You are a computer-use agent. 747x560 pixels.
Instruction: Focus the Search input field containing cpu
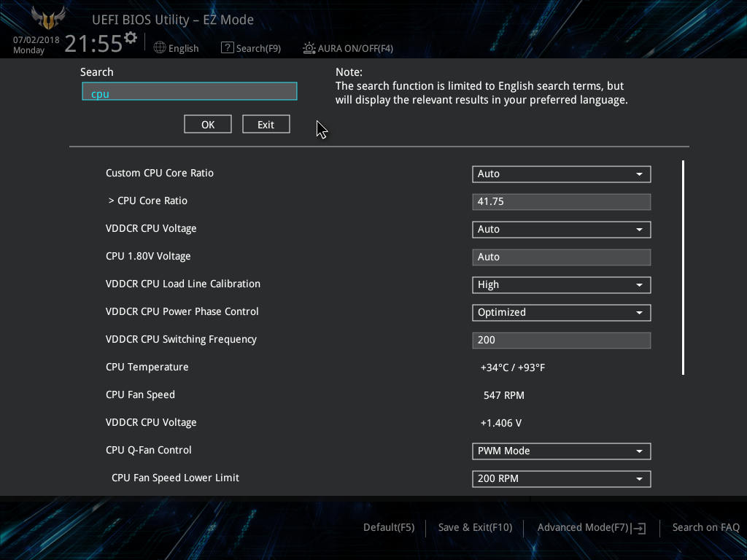coord(190,91)
